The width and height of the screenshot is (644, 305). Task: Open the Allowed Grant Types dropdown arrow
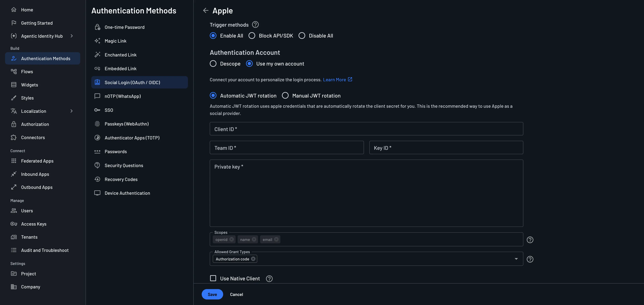pos(516,259)
